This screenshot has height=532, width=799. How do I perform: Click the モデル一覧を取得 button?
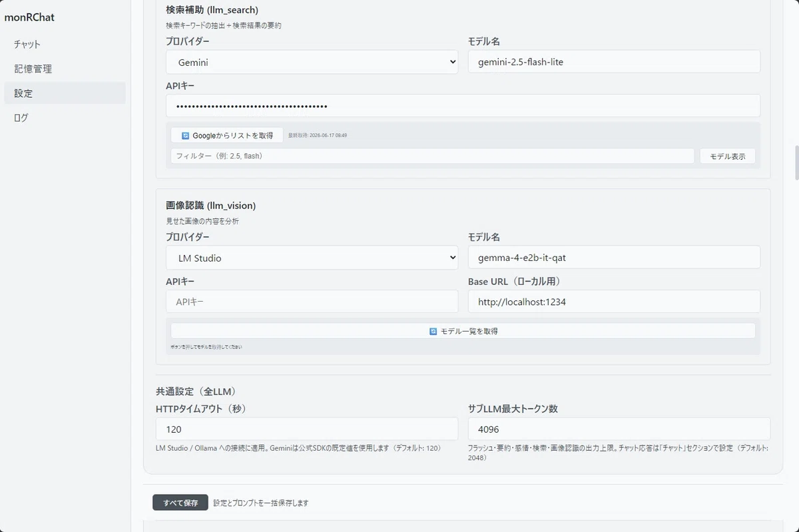pyautogui.click(x=463, y=331)
